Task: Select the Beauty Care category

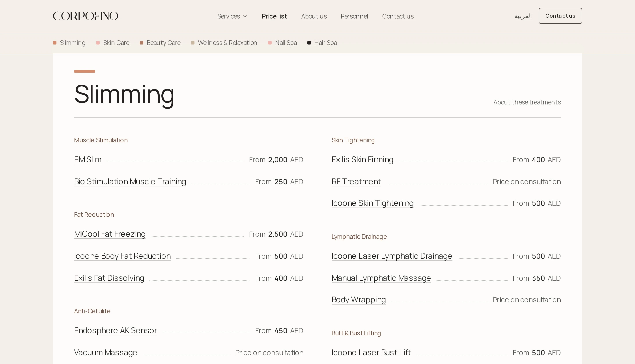Action: click(160, 43)
